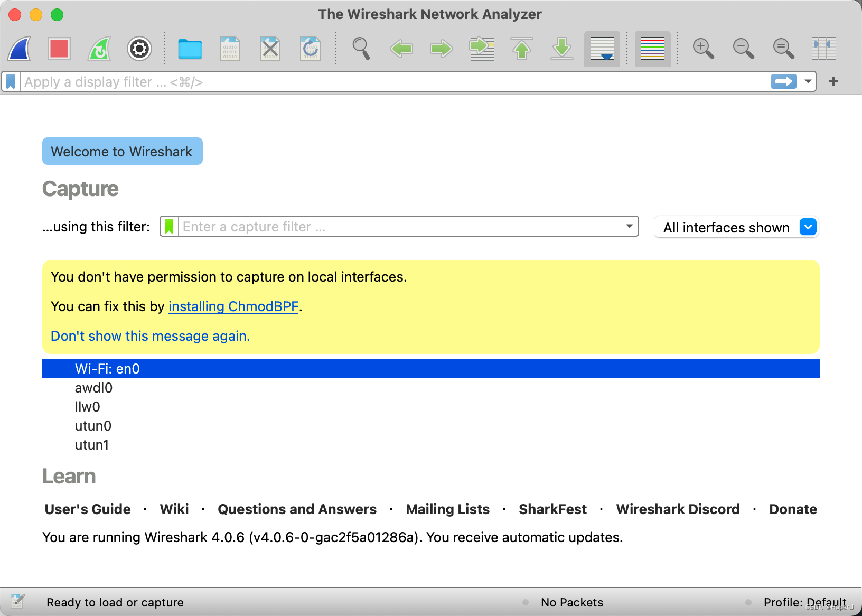The height and width of the screenshot is (616, 862).
Task: Open the All interfaces shown dropdown
Action: coord(736,227)
